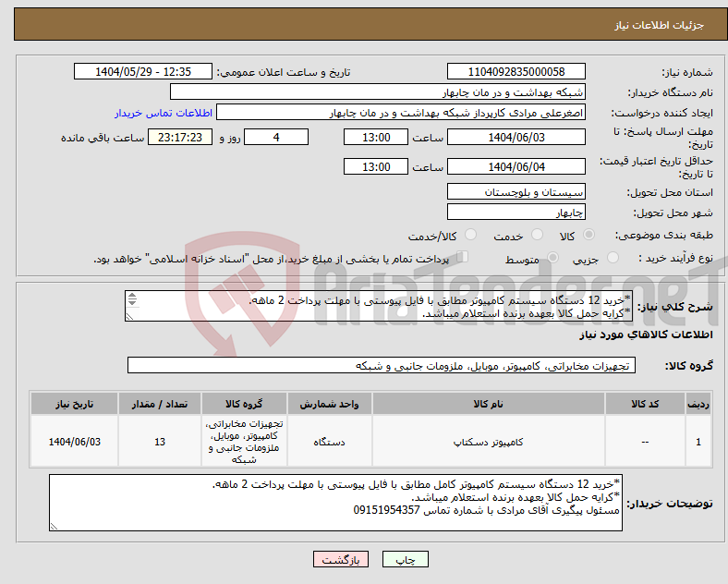Viewport: 728px width, 584px height.
Task: Click the quantity cell showing 13
Action: 160,442
